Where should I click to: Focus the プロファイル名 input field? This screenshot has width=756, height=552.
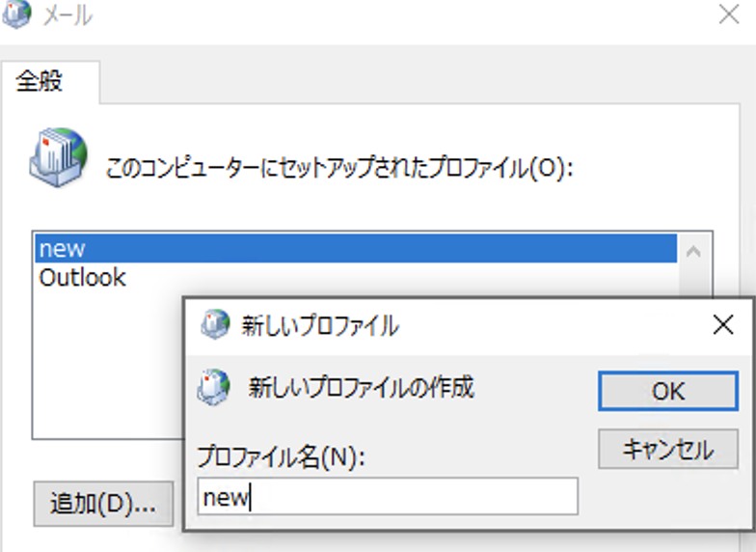pyautogui.click(x=388, y=496)
